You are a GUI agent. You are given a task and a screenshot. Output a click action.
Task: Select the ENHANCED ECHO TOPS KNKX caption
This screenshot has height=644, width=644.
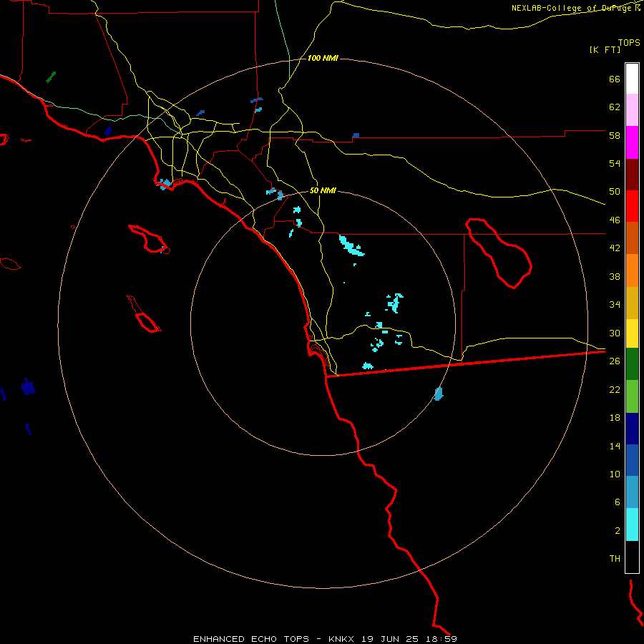tap(325, 639)
